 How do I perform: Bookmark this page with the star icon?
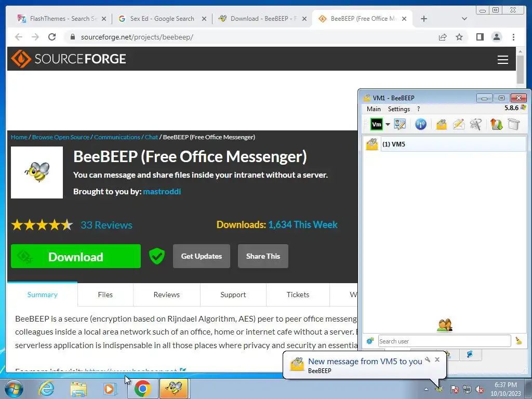point(459,37)
